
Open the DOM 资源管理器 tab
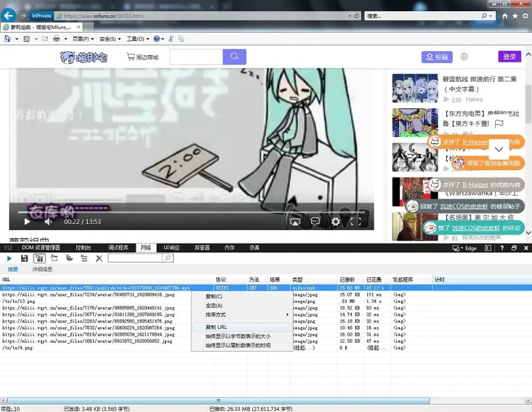click(x=41, y=248)
